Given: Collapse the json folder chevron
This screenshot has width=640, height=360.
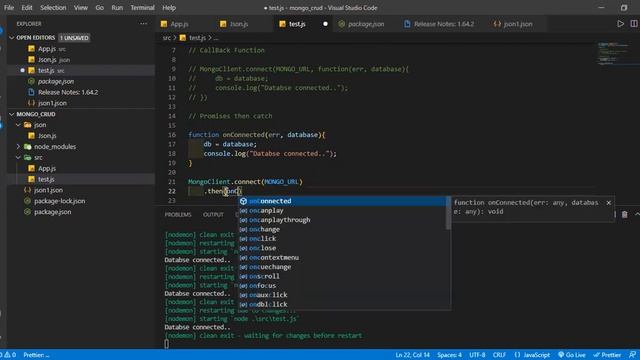Looking at the screenshot, I should [x=18, y=125].
